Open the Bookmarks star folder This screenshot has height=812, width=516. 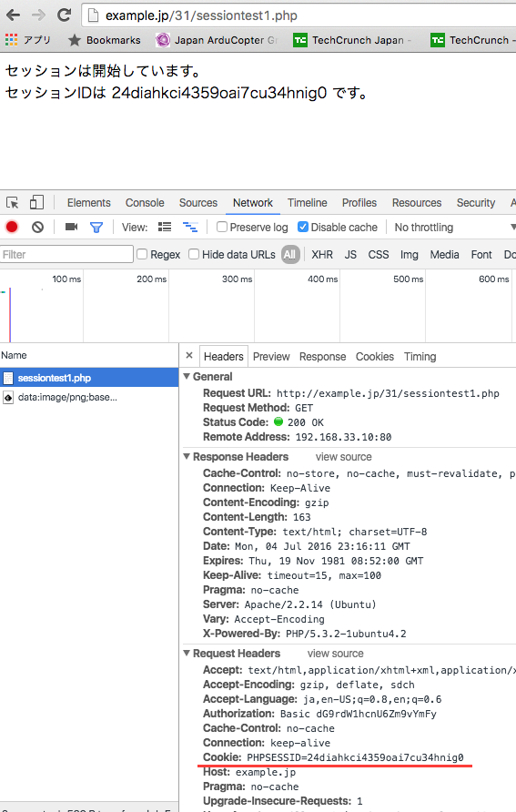104,40
